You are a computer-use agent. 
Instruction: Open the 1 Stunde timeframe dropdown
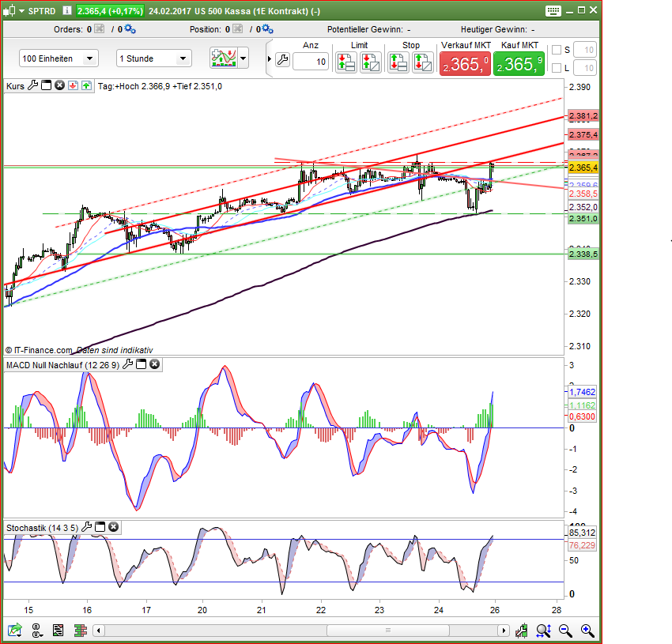[154, 58]
